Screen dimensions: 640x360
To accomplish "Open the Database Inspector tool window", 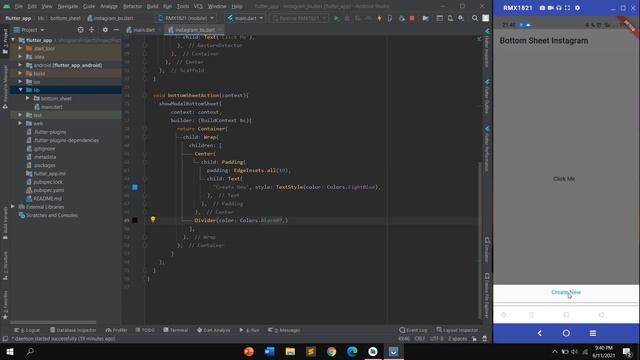I will click(73, 330).
